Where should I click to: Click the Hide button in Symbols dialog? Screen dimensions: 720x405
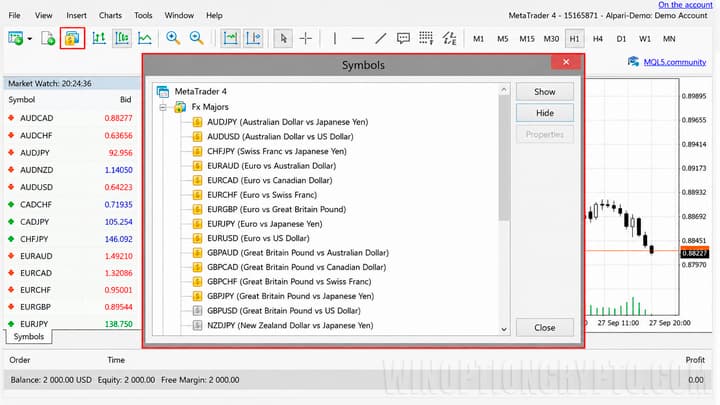click(x=545, y=113)
